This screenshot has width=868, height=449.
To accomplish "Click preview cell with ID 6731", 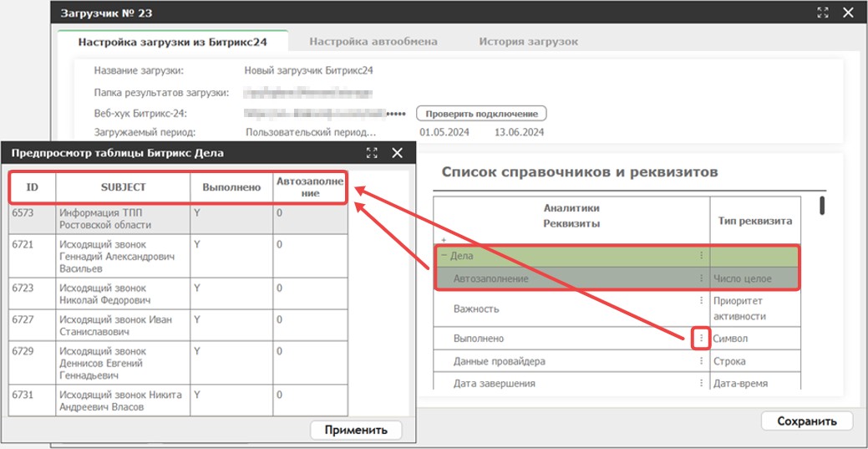I will [x=33, y=401].
